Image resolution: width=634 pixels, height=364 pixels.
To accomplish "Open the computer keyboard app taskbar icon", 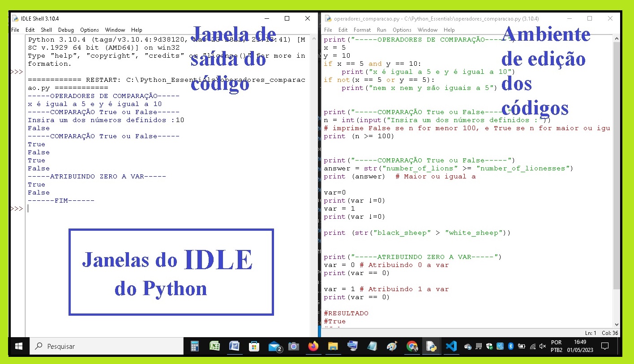I will [x=352, y=346].
